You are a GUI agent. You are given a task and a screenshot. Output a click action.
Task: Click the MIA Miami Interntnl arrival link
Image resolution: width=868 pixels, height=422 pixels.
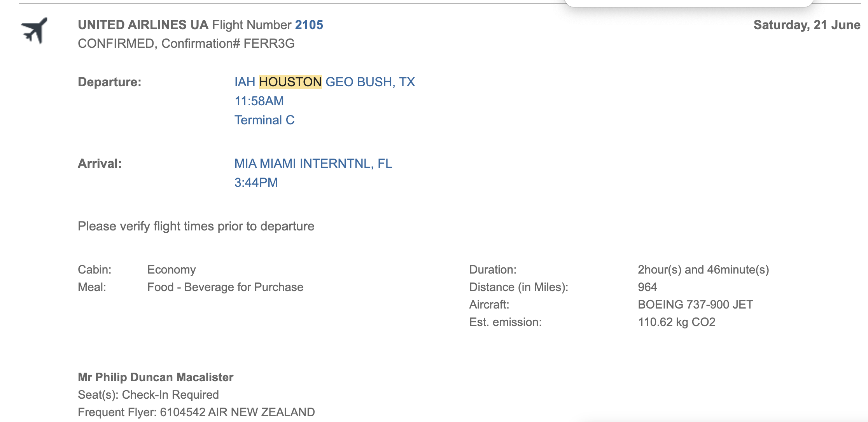click(x=313, y=164)
